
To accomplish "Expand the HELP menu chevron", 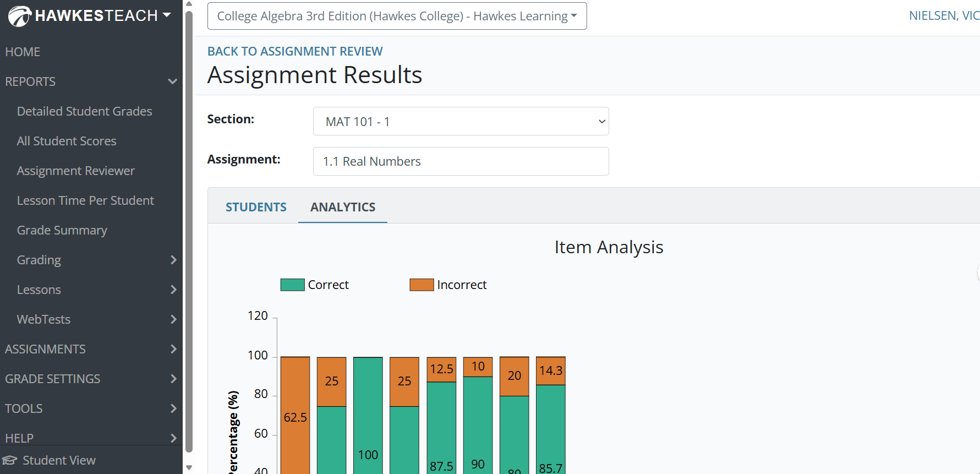I will tap(173, 438).
